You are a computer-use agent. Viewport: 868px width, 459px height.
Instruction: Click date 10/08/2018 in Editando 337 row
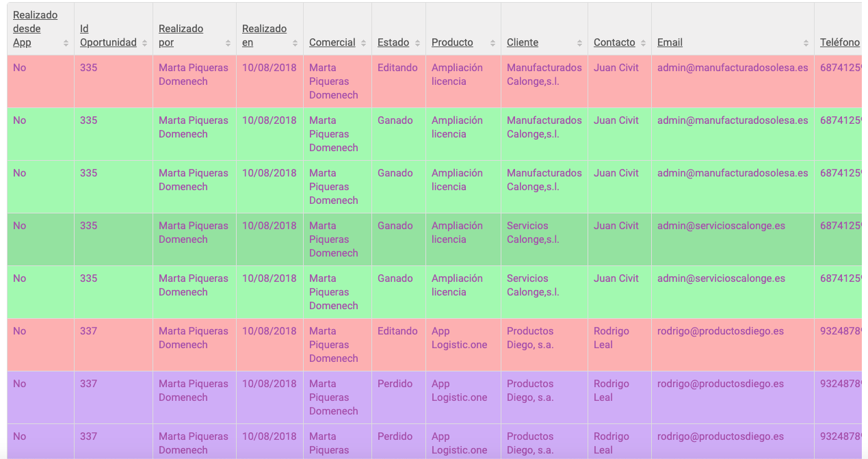click(269, 331)
